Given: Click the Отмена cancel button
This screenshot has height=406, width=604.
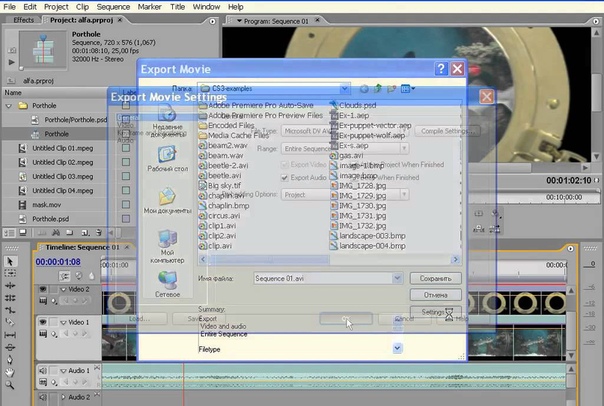Looking at the screenshot, I should [x=436, y=295].
